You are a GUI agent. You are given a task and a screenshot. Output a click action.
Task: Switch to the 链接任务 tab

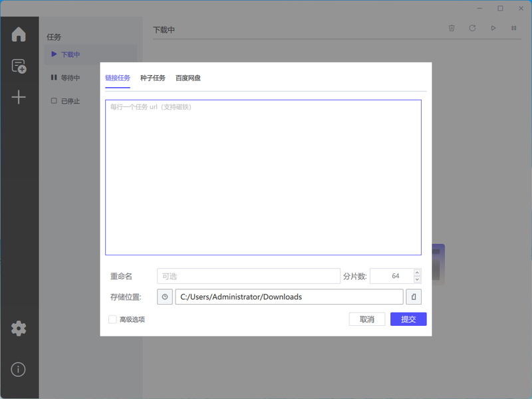click(118, 78)
